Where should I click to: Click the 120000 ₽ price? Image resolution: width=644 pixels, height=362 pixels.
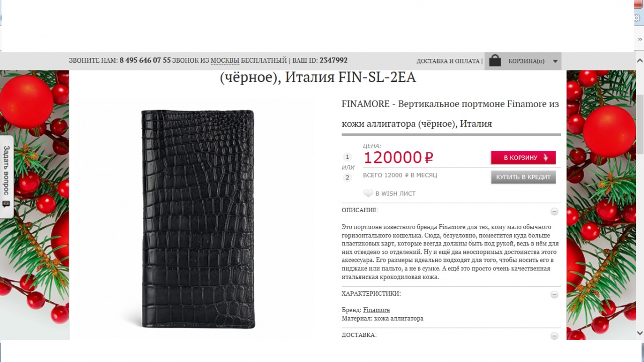point(398,157)
